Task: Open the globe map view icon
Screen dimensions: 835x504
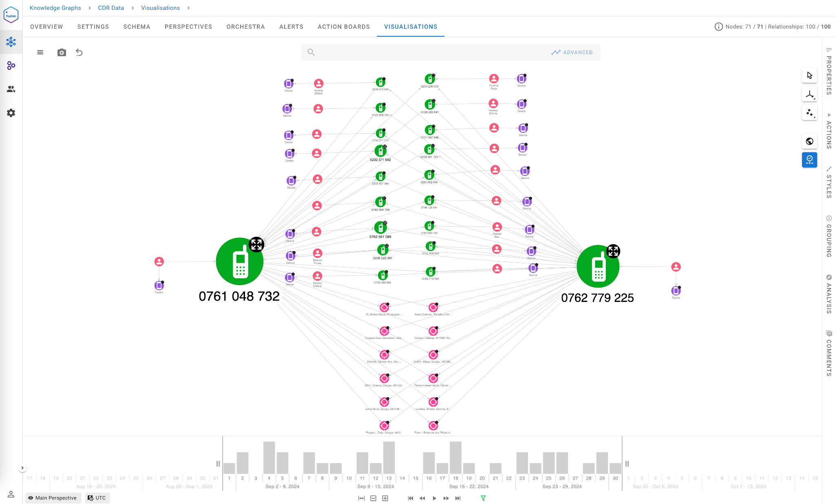Action: coord(809,141)
